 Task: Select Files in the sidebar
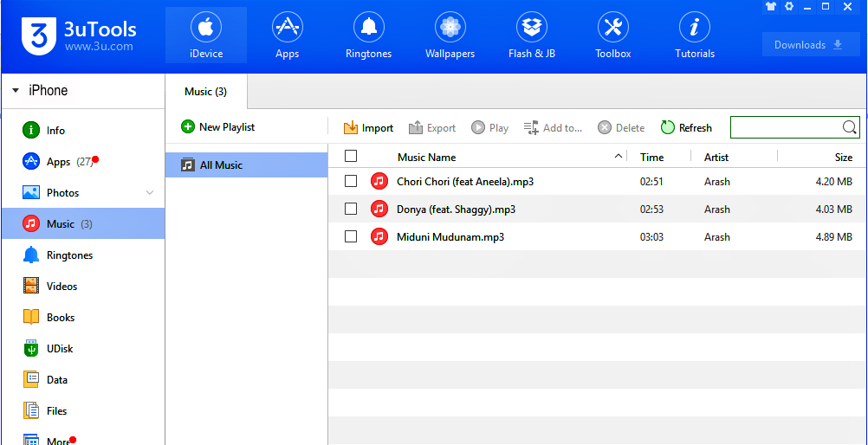tap(83, 410)
